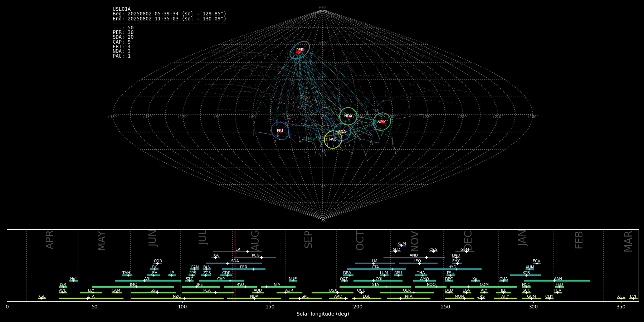Select the NZC shower bar in the timeline

(x=177, y=298)
